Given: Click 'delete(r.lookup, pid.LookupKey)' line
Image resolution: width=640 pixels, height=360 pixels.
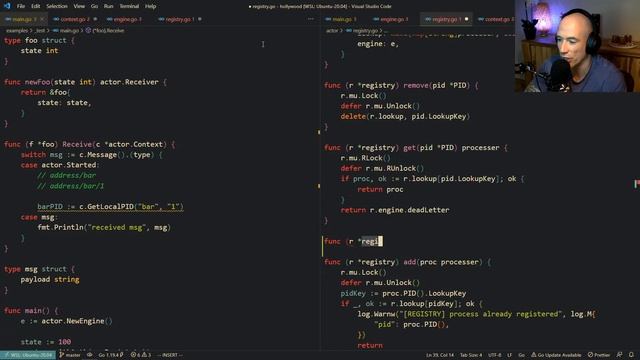Looking at the screenshot, I should point(405,116).
